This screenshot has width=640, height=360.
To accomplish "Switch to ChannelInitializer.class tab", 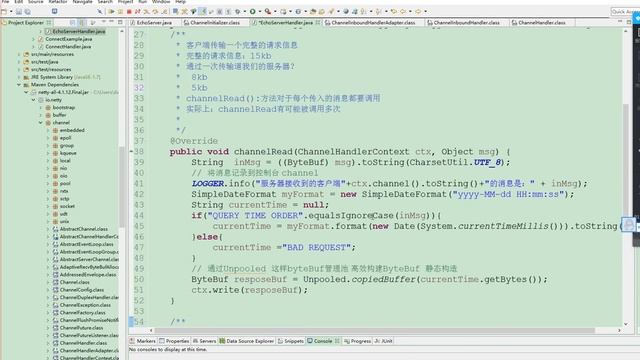I will point(215,23).
